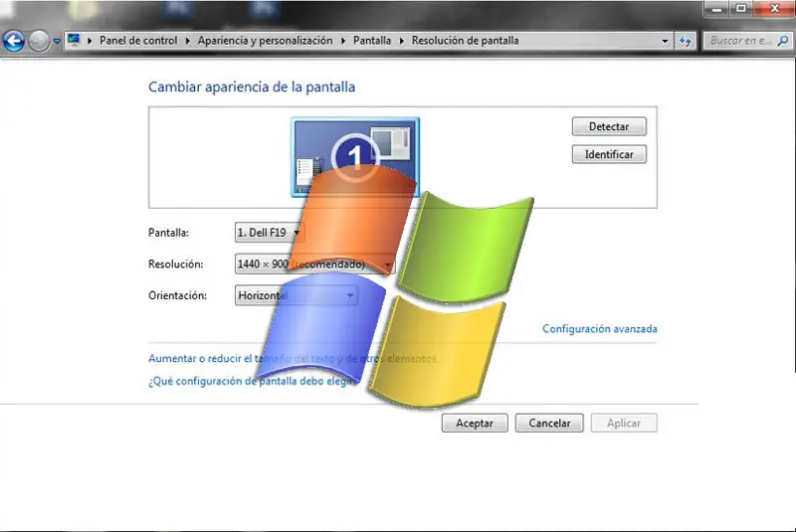Click the Cambiar apariencia de la pantalla heading

click(252, 87)
